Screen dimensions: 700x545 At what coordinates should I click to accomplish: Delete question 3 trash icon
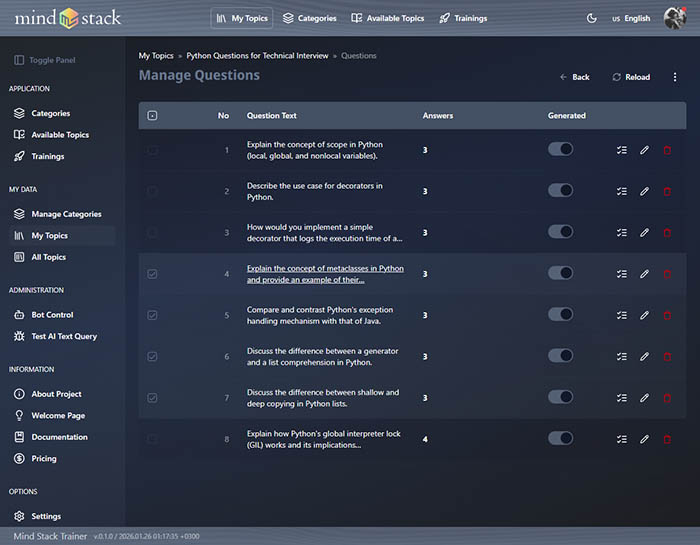[x=667, y=233]
